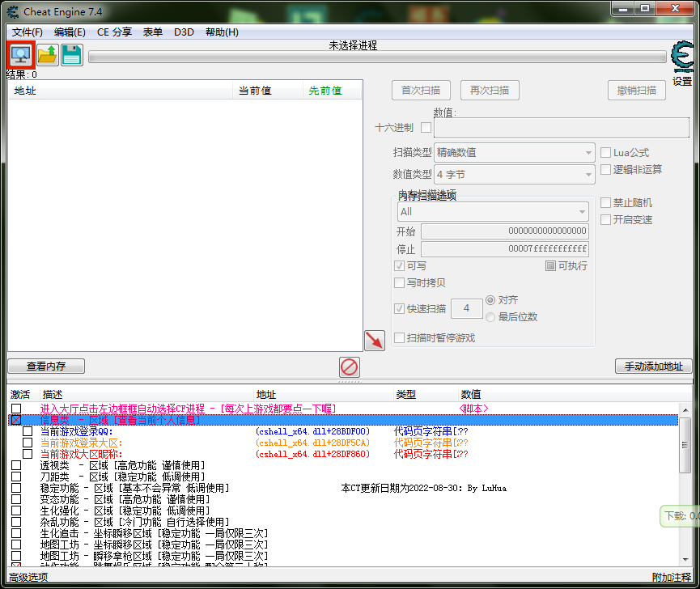Activate the 稳定功能 区域 checkbox
This screenshot has width=700, height=589.
tap(16, 488)
